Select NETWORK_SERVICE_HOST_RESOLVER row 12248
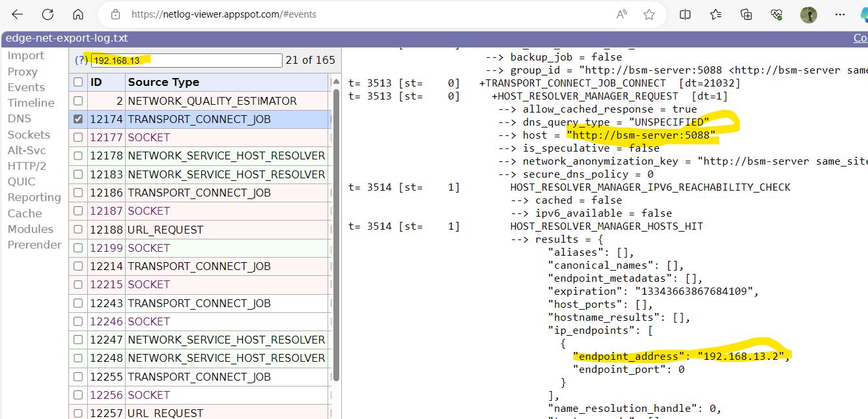Screen dimensions: 868x419 pyautogui.click(x=200, y=358)
